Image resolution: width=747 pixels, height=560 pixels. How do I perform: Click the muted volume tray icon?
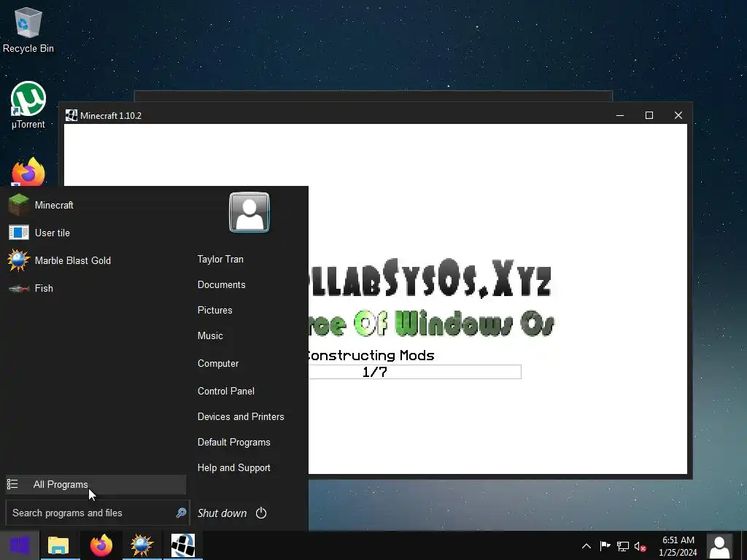point(640,547)
